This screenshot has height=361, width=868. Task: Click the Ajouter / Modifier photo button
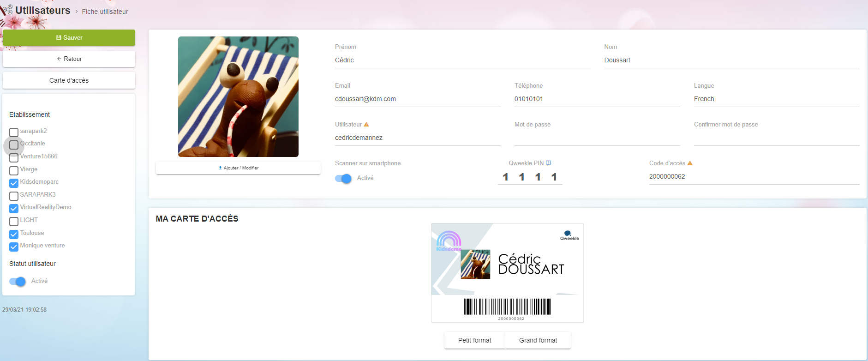[x=238, y=168]
